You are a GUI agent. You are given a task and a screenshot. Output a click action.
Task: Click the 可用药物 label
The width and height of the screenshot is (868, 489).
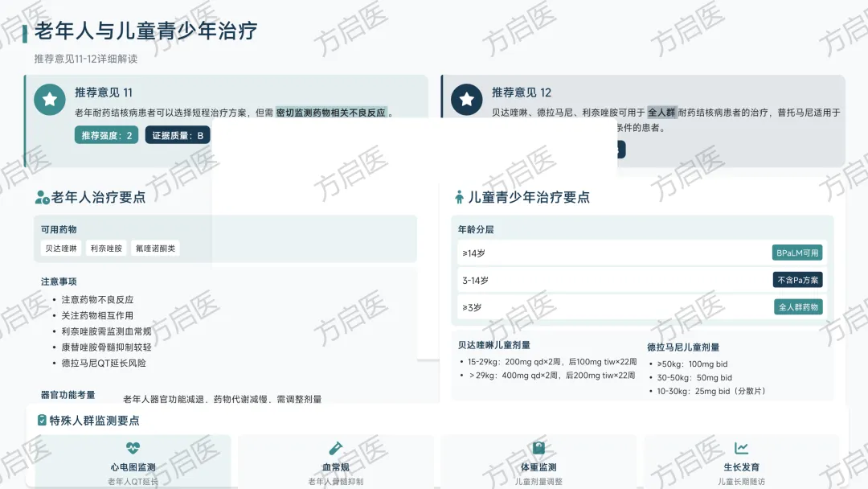[x=59, y=229]
